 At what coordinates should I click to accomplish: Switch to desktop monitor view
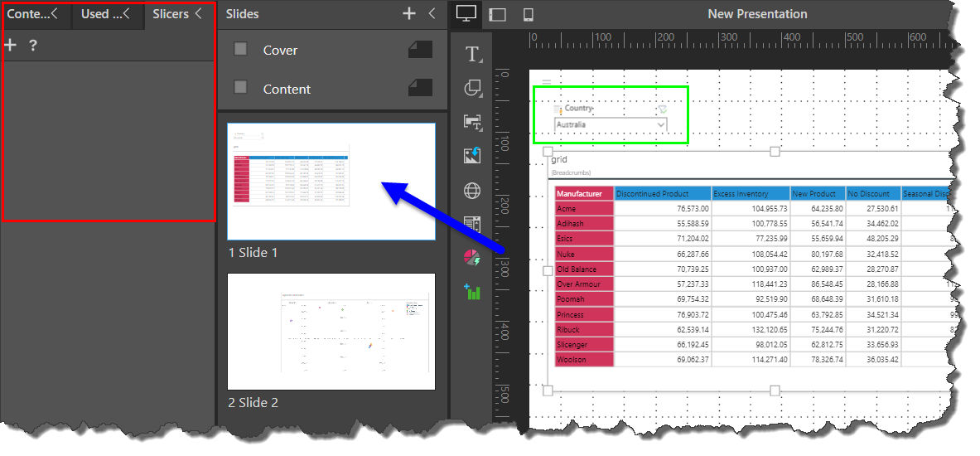point(466,14)
